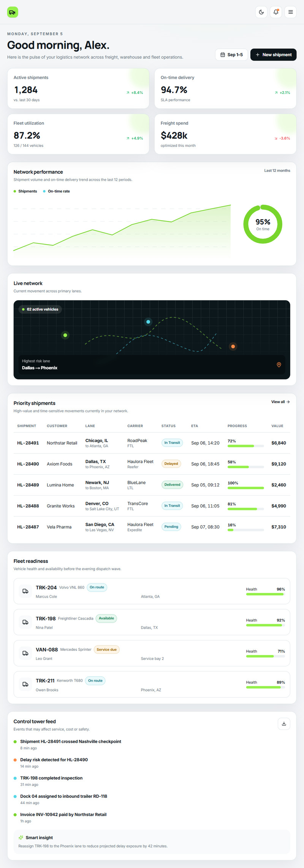Click the VALUE column header

coord(277,426)
